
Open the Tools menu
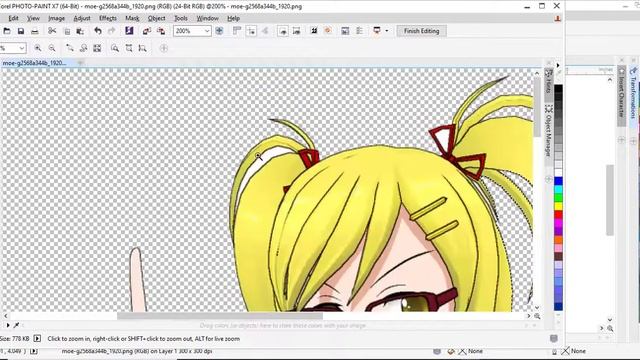point(181,18)
